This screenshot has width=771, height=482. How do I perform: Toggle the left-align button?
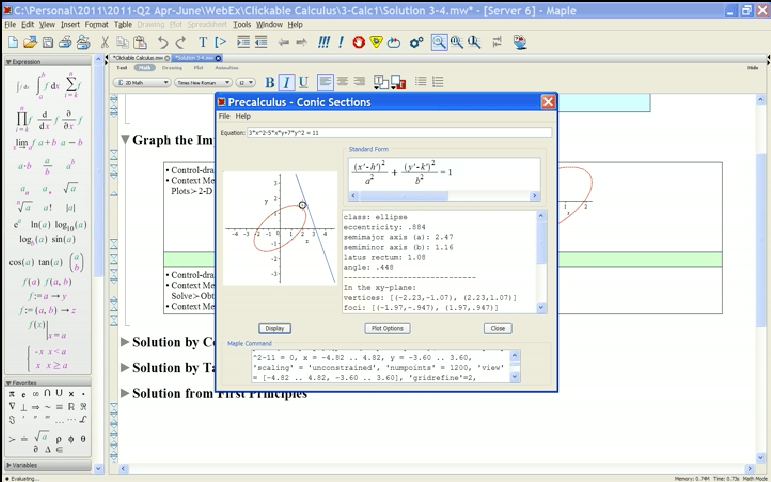(x=325, y=82)
